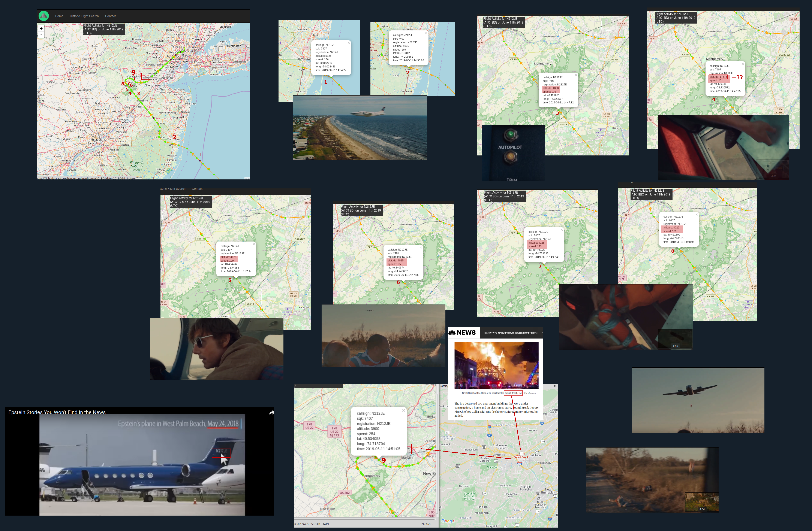Close the popup timed 14:47:34
Image resolution: width=812 pixels, height=531 pixels.
tap(254, 244)
